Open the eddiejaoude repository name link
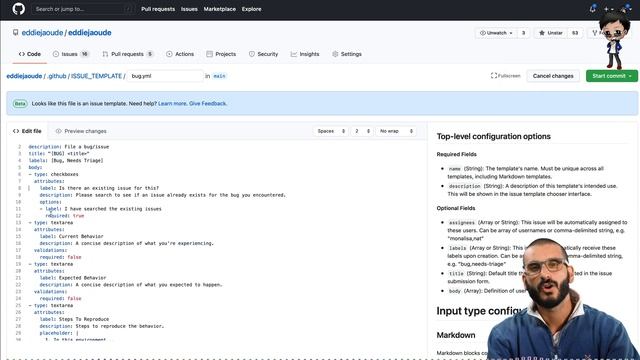 90,33
